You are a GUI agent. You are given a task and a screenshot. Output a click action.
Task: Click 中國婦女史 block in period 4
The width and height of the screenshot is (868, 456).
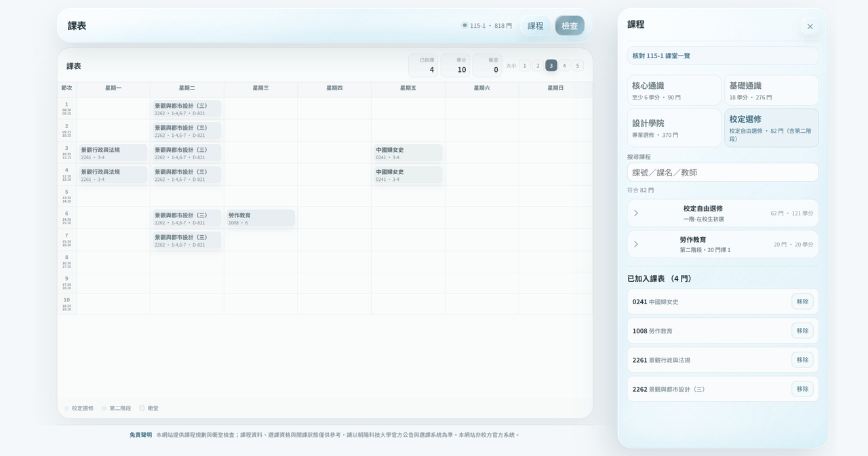(x=408, y=175)
